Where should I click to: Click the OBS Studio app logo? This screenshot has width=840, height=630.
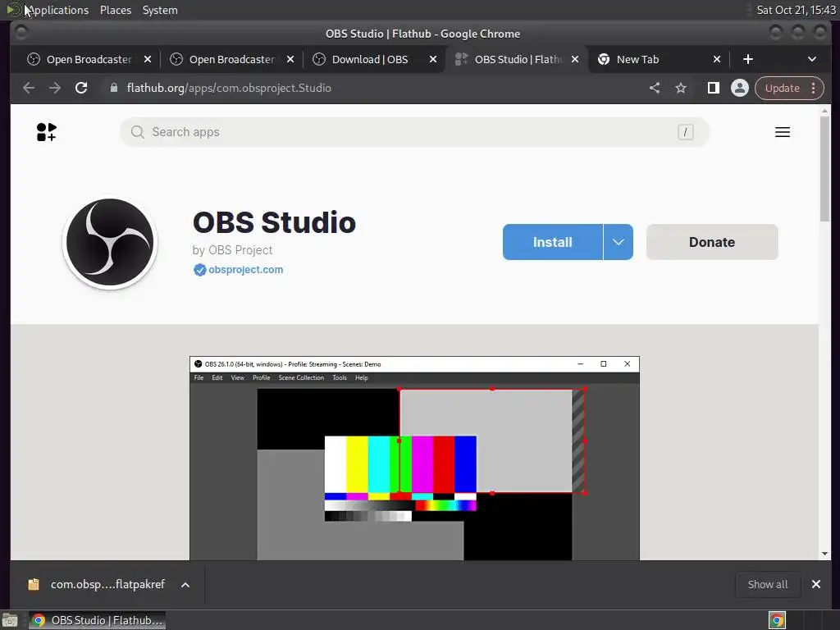pyautogui.click(x=110, y=242)
